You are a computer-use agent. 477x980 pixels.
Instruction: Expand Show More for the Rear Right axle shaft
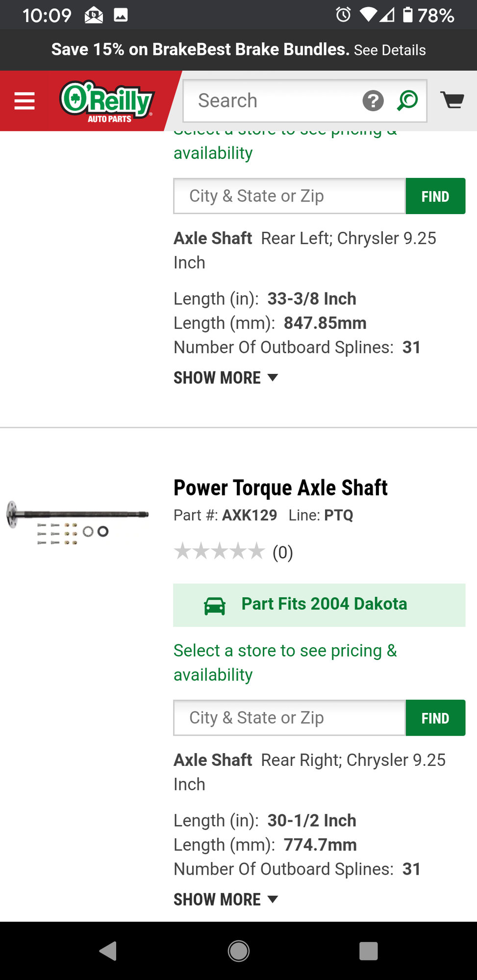[x=226, y=900]
